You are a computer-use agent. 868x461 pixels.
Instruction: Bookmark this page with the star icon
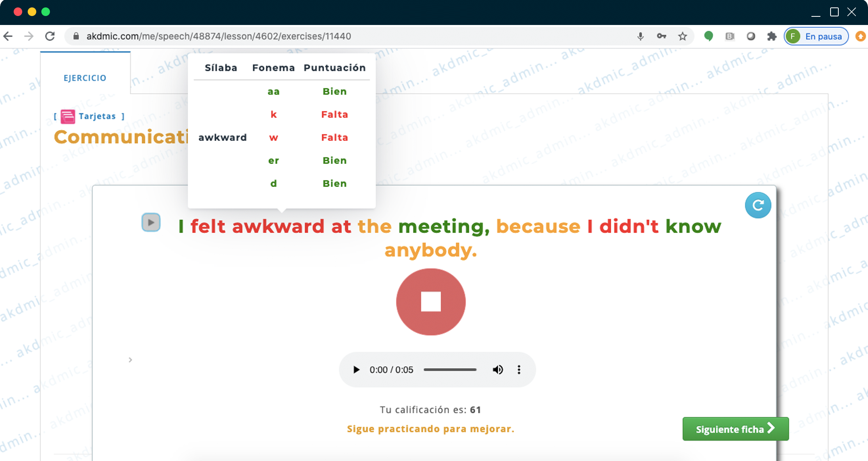682,36
